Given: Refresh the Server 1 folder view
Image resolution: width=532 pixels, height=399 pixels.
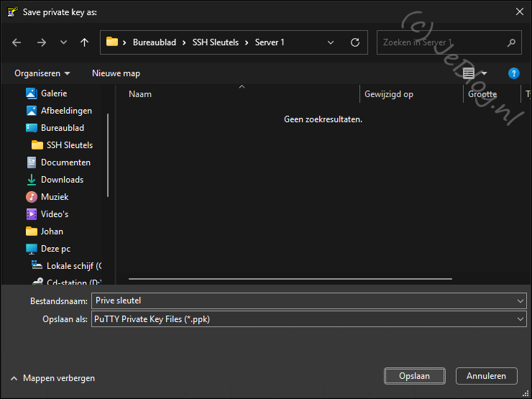Looking at the screenshot, I should tap(354, 42).
